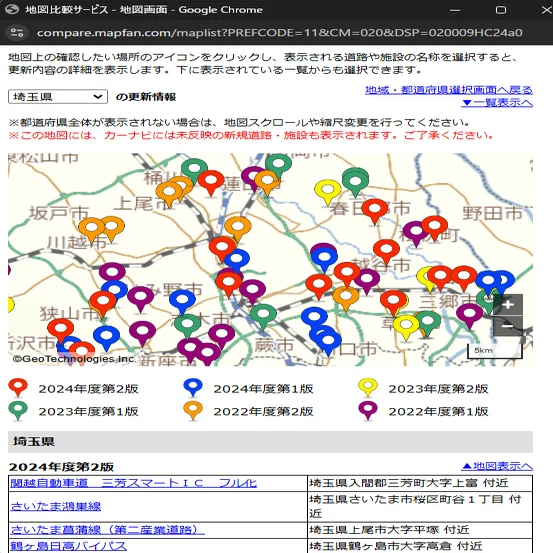The width and height of the screenshot is (553, 553).
Task: Jump to list via ▼一覧表示へ link
Action: click(x=497, y=103)
